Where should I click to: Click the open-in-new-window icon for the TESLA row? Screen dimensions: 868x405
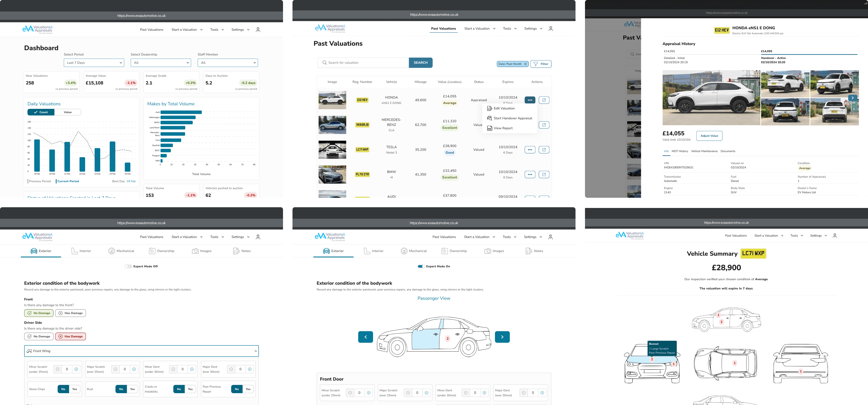544,150
